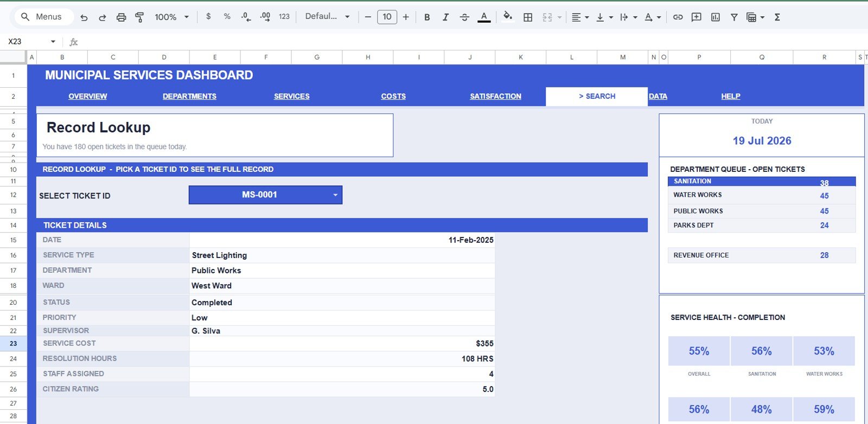Click the SANITATION queue row

(x=762, y=181)
